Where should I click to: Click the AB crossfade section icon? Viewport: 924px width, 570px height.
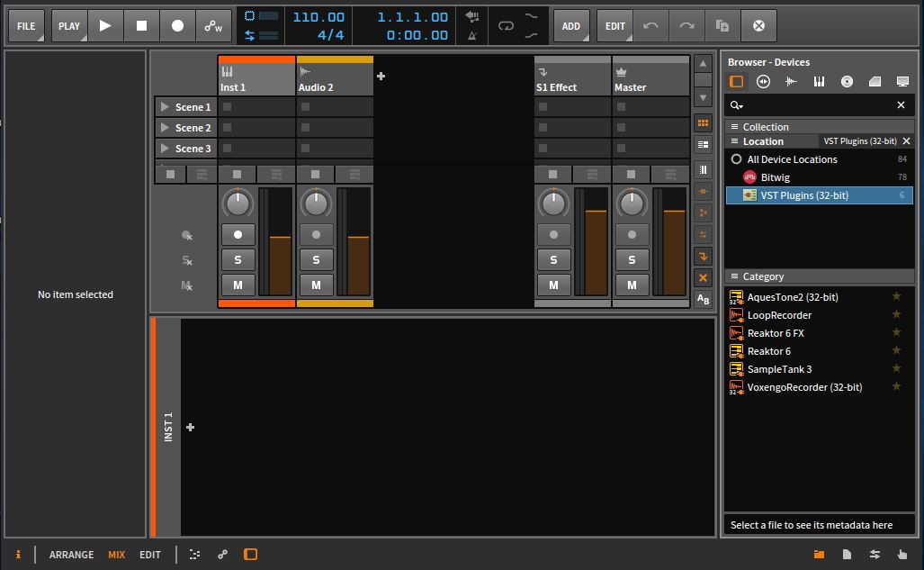coord(703,299)
